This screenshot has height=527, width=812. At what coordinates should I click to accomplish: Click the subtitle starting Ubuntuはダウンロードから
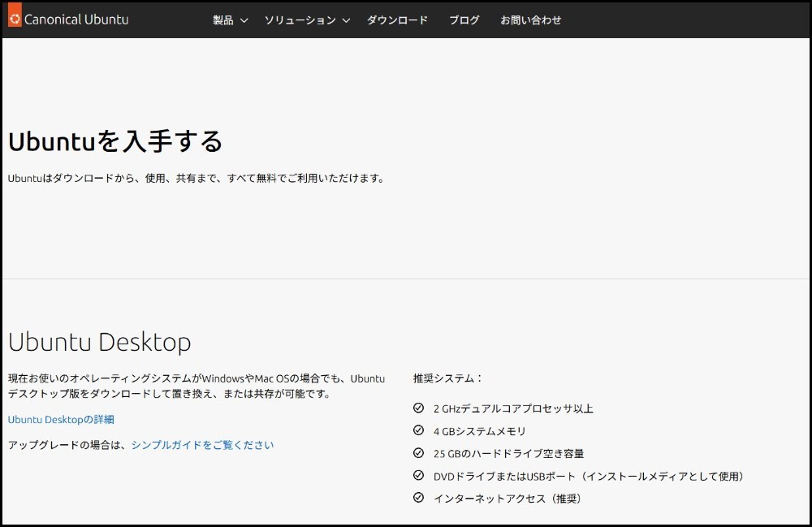point(197,178)
